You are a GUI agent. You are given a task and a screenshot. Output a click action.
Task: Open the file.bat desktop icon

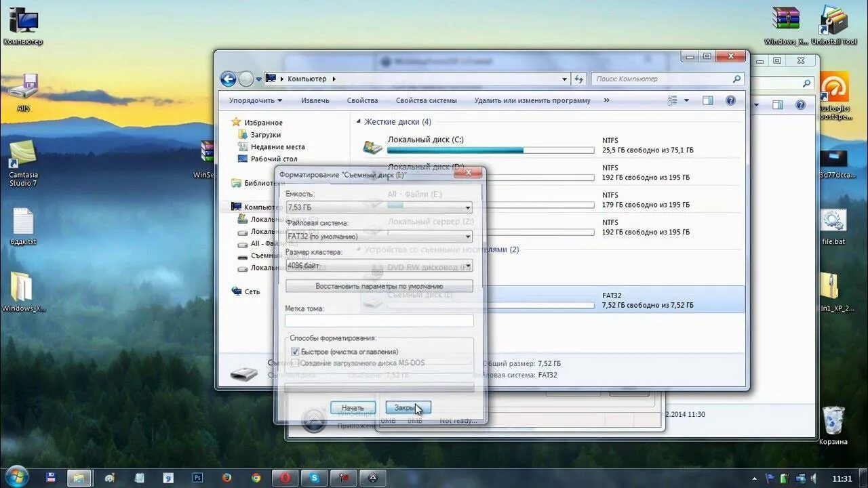[x=833, y=228]
